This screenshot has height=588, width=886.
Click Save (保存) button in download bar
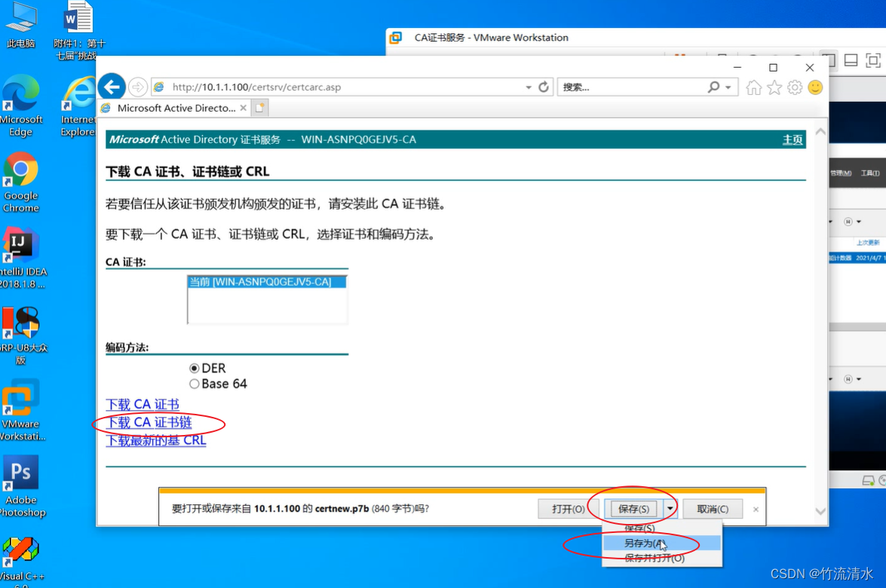pyautogui.click(x=633, y=509)
